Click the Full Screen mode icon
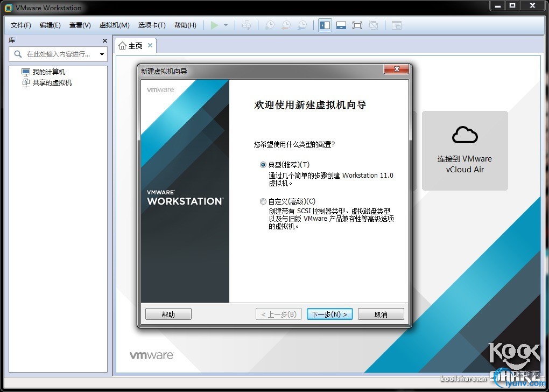Screen dimensions: 549x392 (x=357, y=25)
